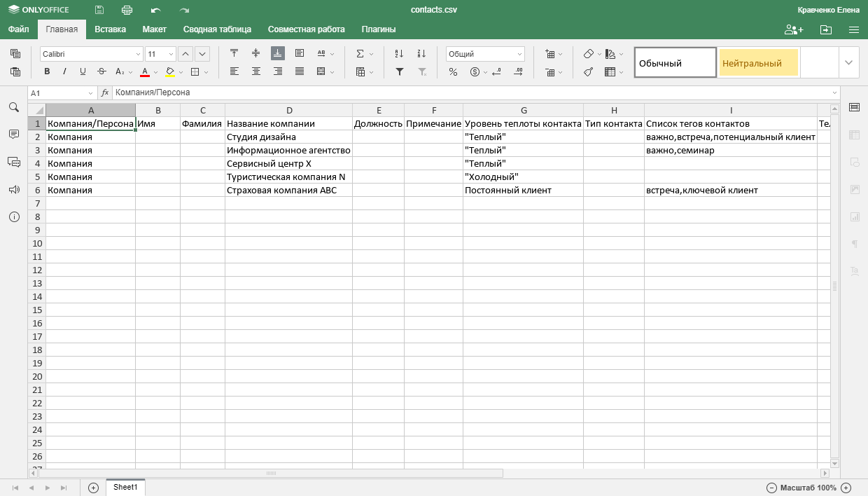Viewport: 868px width, 496px height.
Task: Decrease font size with the down-arrow button
Action: pyautogui.click(x=202, y=54)
